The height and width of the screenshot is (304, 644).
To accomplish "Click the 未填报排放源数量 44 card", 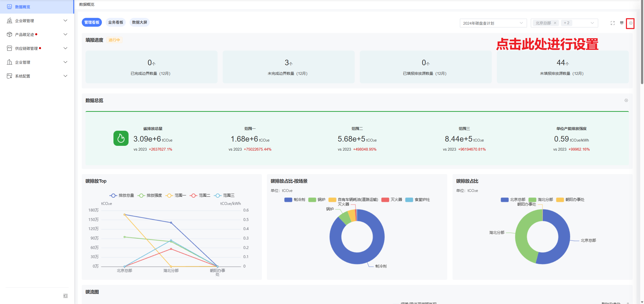I will (562, 67).
